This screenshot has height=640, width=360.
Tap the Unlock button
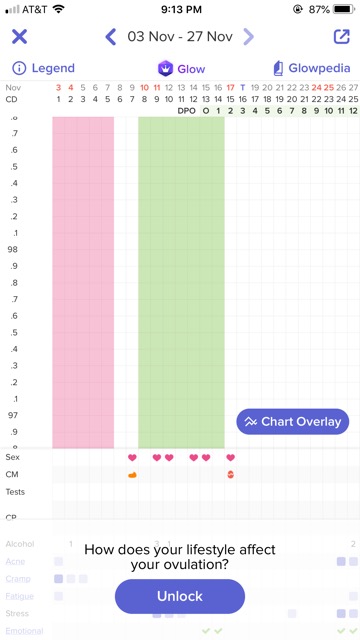[x=180, y=596]
